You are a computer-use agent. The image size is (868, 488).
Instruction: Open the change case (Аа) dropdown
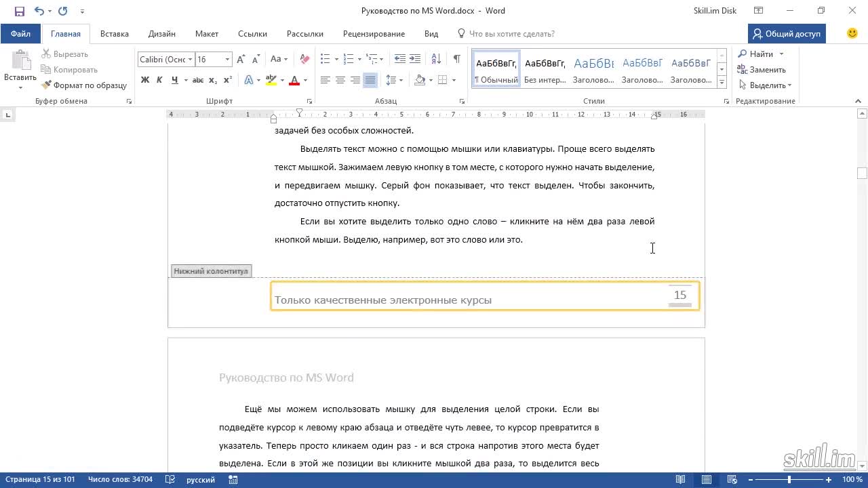tap(279, 60)
